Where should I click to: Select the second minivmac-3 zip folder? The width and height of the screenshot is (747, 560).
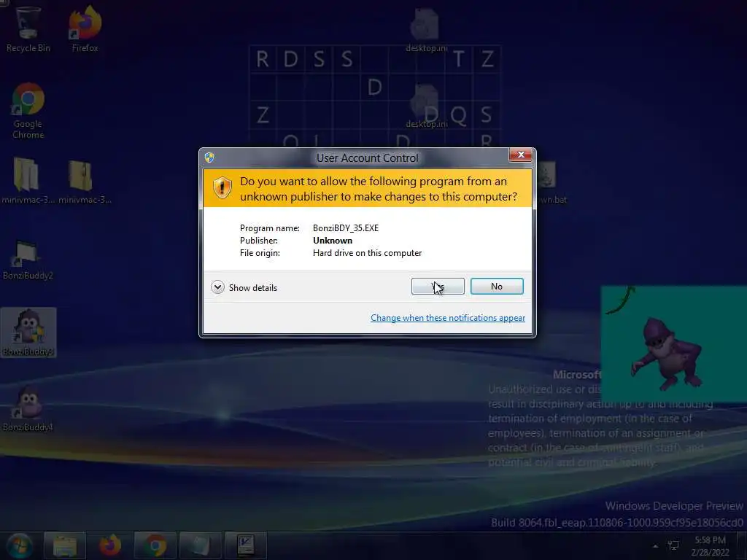point(84,181)
